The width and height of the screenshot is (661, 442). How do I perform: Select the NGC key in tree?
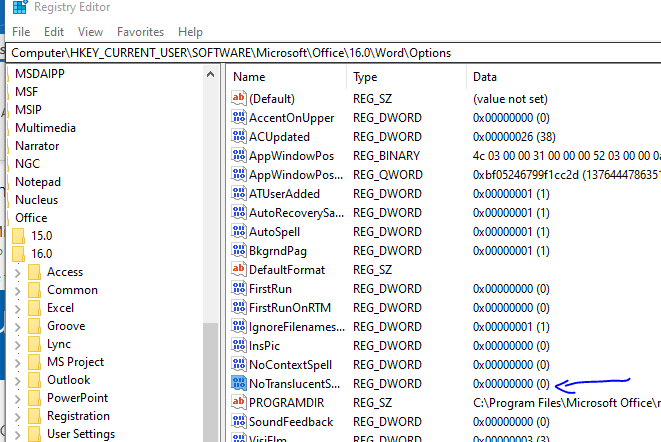pos(27,164)
